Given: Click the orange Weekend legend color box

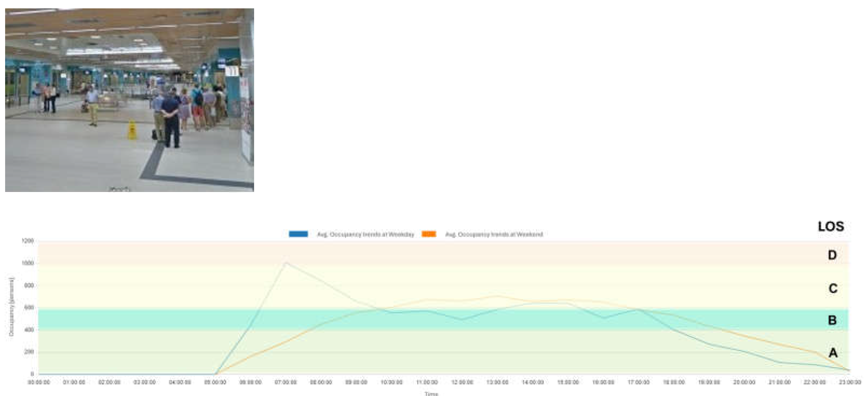Looking at the screenshot, I should pos(429,234).
